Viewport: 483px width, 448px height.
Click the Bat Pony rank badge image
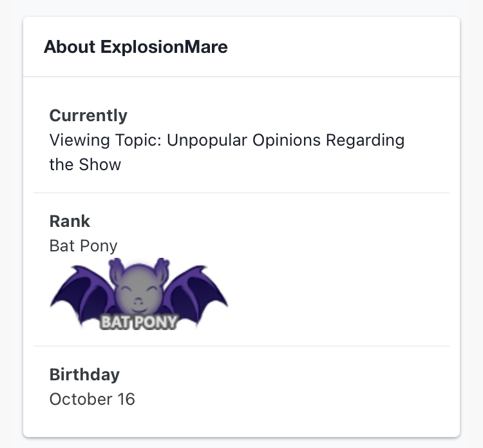(139, 294)
